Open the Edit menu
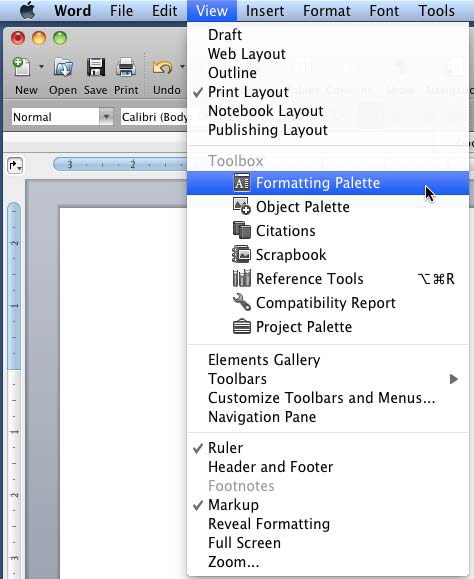 tap(165, 10)
